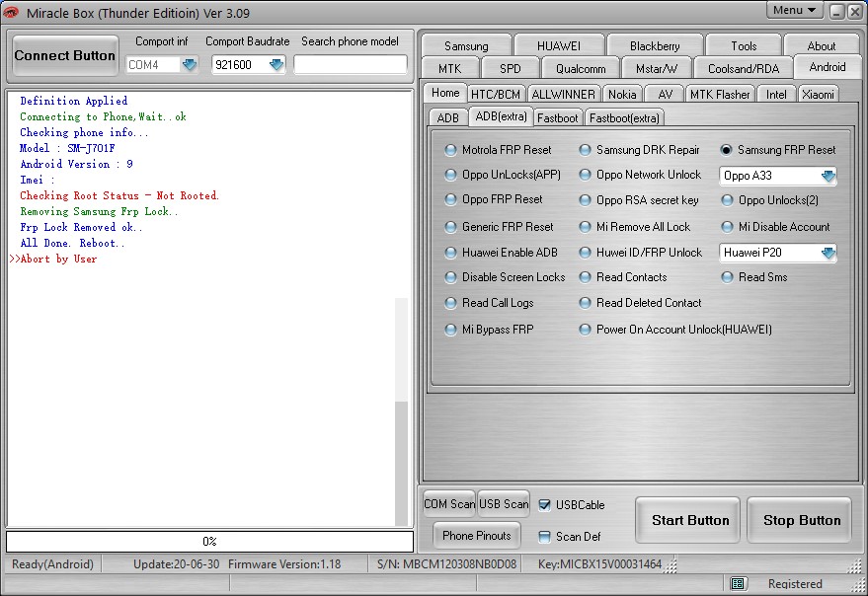Select the Android tab

(x=828, y=67)
